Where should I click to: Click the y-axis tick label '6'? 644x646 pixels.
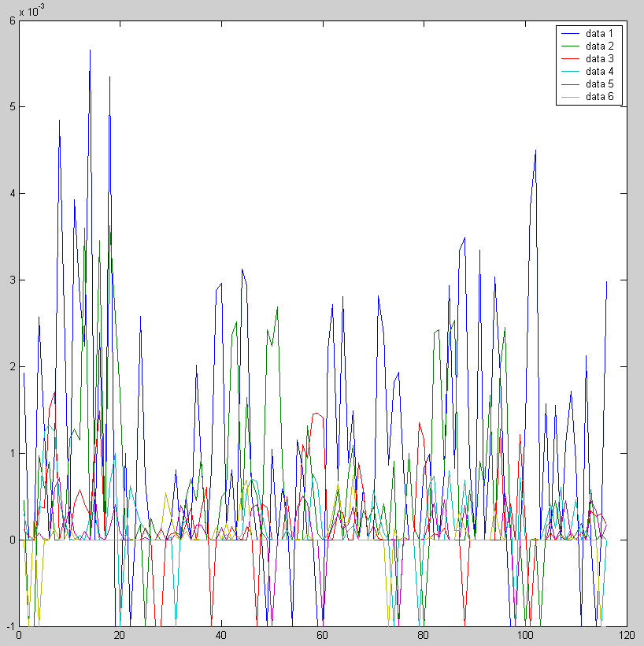(x=12, y=20)
